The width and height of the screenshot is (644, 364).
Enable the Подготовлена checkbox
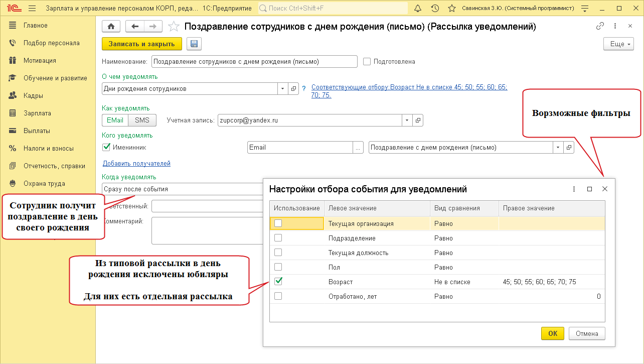367,62
